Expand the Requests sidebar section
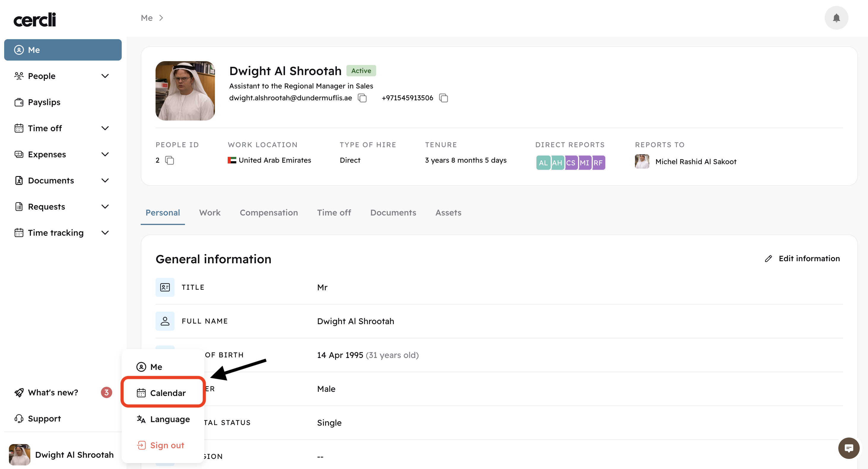Viewport: 868px width, 469px height. point(105,207)
